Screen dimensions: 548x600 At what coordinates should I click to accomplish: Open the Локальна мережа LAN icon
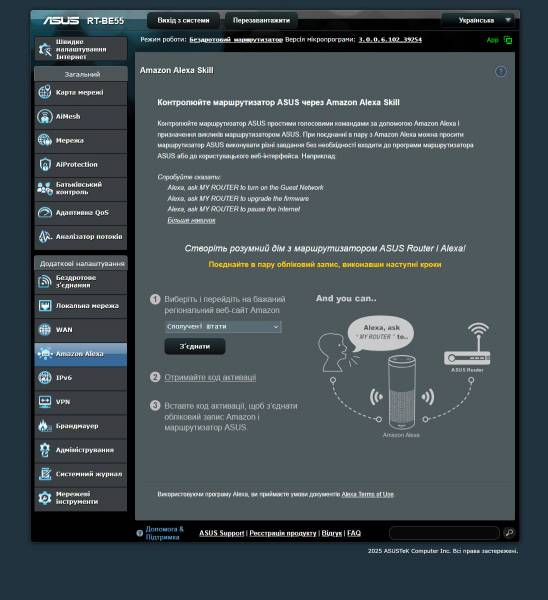click(45, 306)
